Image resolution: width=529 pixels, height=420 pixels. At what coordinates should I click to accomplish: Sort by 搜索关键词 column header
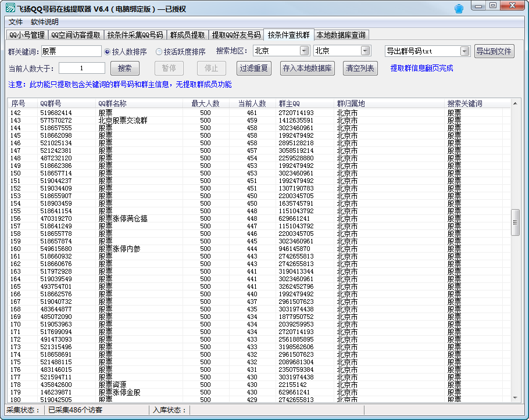coord(478,103)
